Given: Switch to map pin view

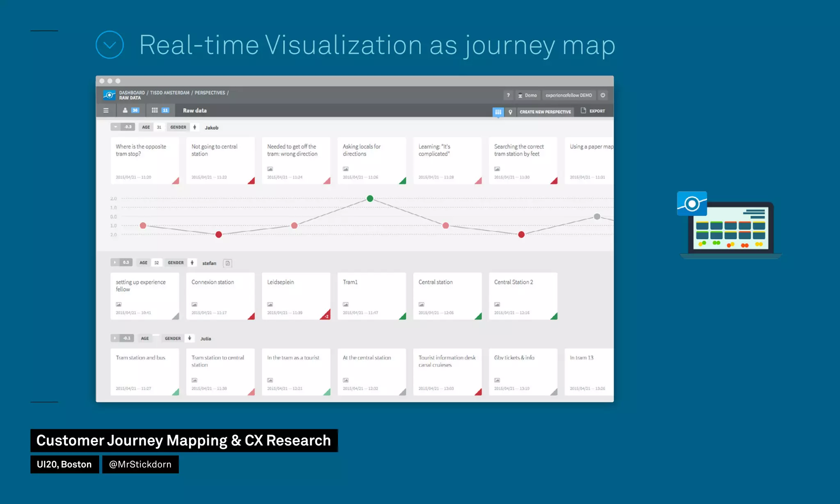Looking at the screenshot, I should (x=510, y=112).
